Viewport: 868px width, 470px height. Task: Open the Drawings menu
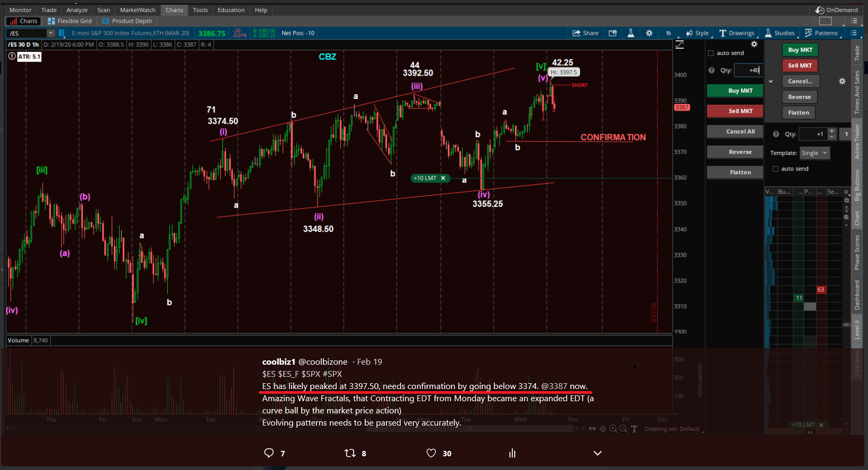click(x=737, y=33)
